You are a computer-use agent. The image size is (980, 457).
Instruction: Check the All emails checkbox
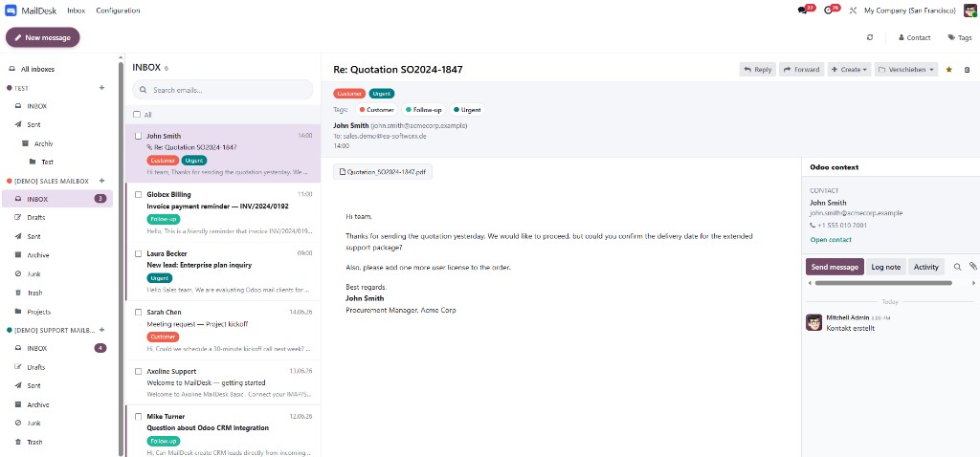click(137, 115)
